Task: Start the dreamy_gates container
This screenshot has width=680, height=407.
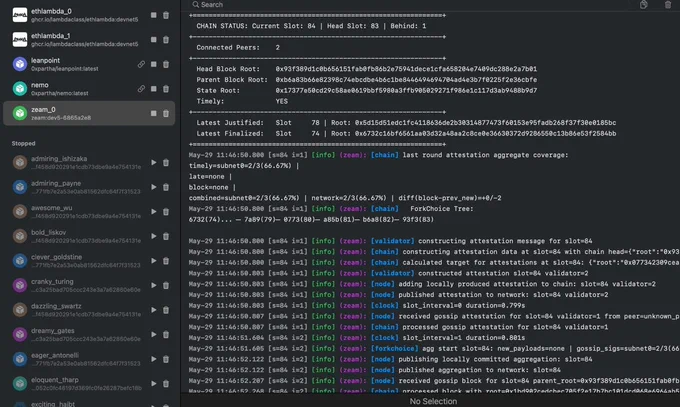Action: [x=154, y=335]
